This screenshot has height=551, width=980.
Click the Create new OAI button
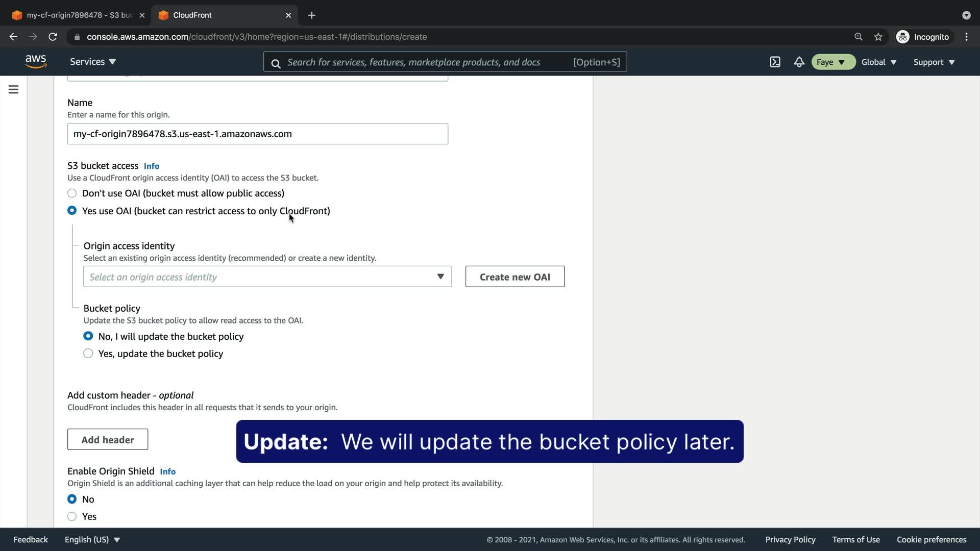point(514,277)
